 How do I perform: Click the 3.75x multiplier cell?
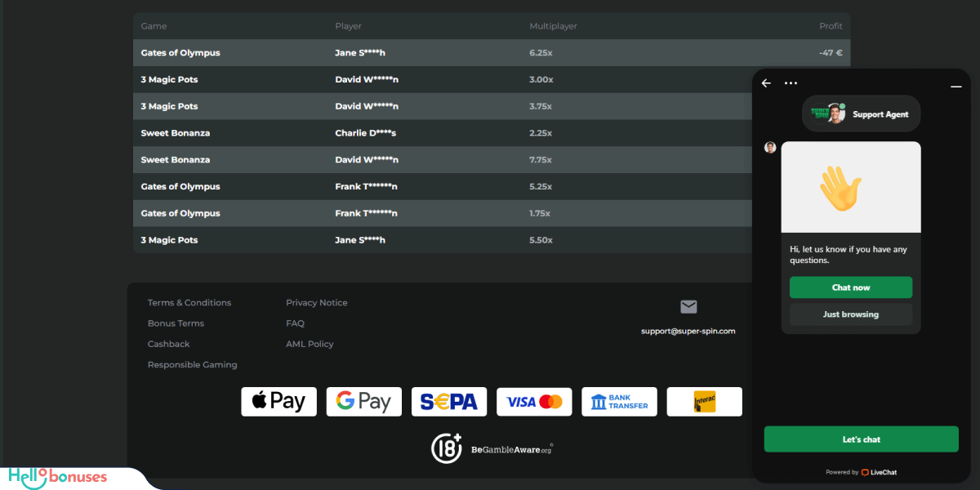pyautogui.click(x=541, y=107)
